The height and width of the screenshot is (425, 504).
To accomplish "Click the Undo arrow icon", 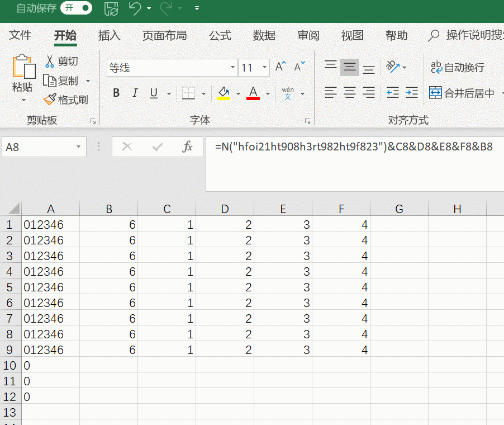I will (135, 8).
